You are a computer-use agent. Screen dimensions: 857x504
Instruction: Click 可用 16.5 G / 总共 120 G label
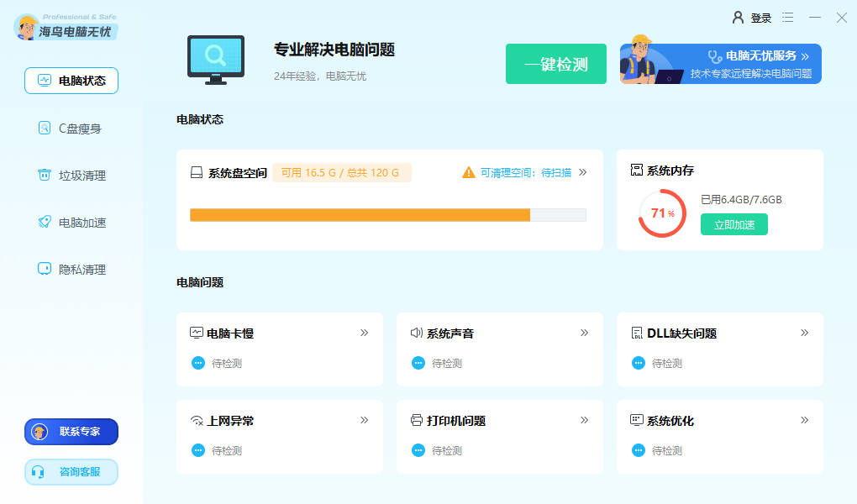pos(342,173)
